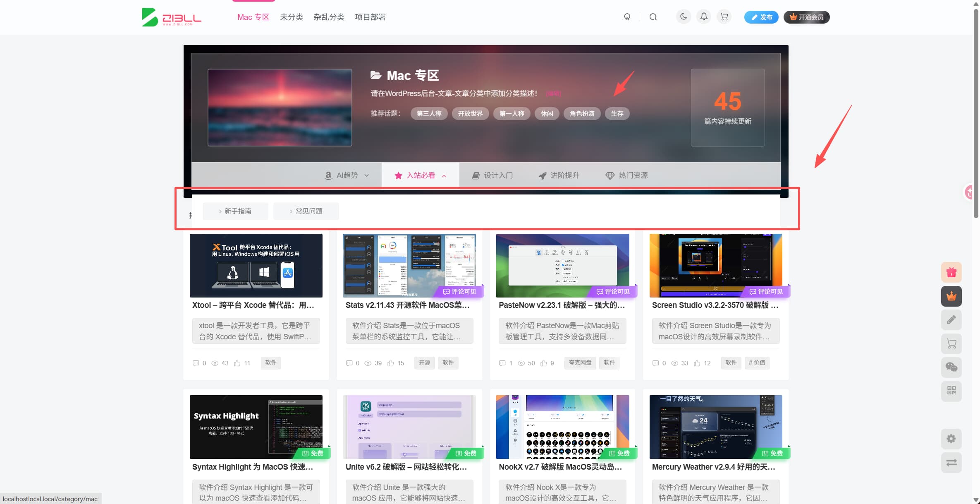This screenshot has height=504, width=980.
Task: Click the 软件 tag on Xtool card
Action: click(x=271, y=363)
